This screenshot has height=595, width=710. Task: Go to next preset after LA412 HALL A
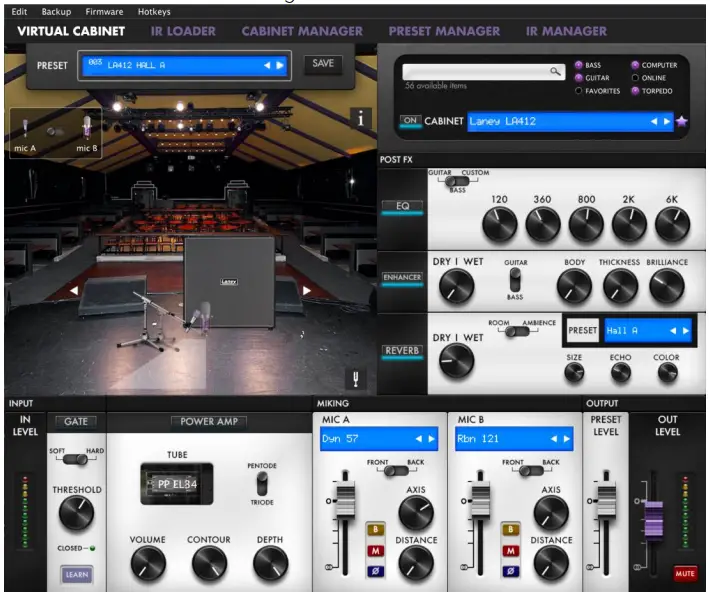(280, 65)
